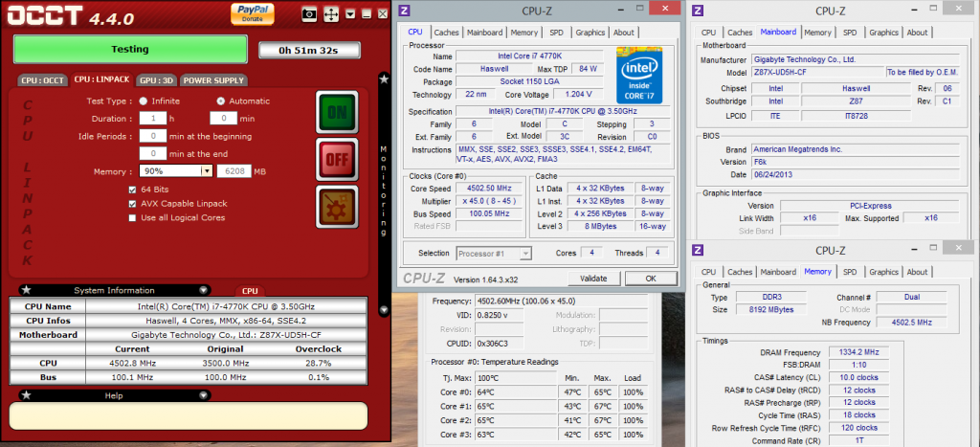Screen dimensions: 980x447
Task: Open Caches tab in CPU-Z processor window
Action: [x=446, y=33]
